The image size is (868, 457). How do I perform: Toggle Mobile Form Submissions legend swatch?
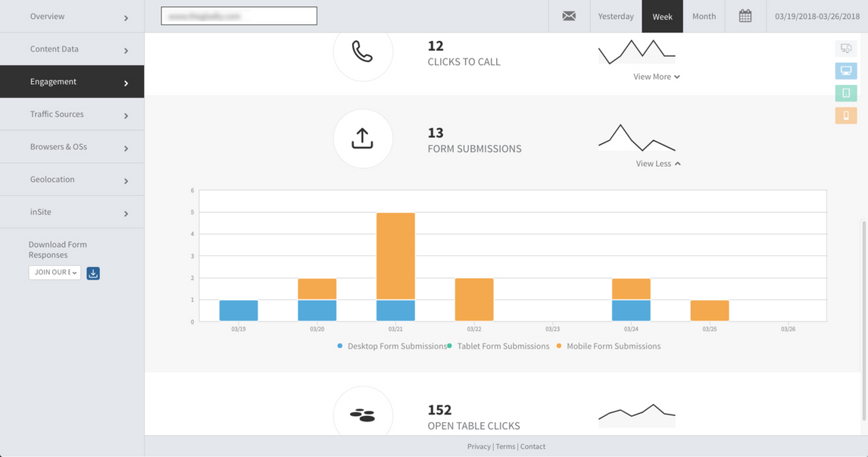559,346
